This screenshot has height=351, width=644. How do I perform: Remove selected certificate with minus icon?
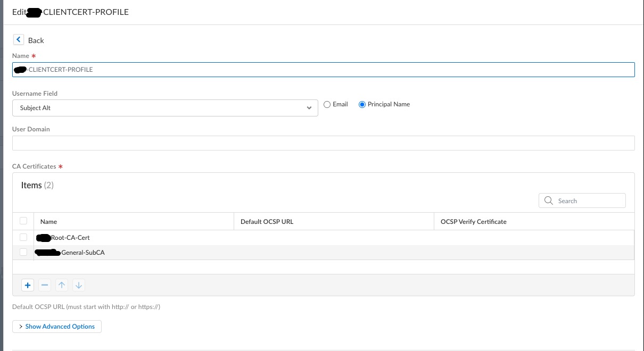point(45,286)
